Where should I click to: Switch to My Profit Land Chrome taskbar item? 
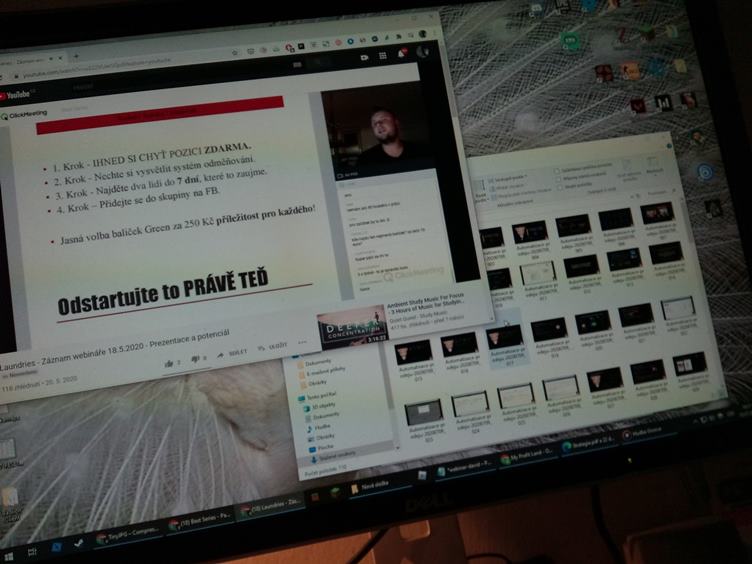click(x=527, y=455)
